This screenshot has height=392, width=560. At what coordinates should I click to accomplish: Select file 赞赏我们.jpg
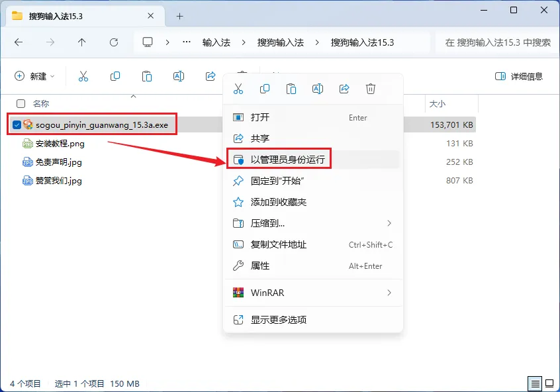pyautogui.click(x=58, y=181)
